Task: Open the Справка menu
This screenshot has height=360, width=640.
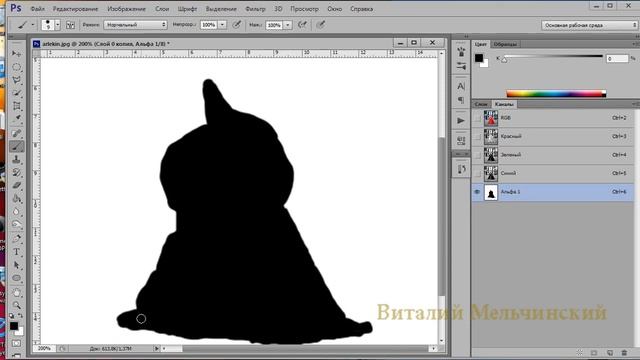Action: (x=361, y=9)
